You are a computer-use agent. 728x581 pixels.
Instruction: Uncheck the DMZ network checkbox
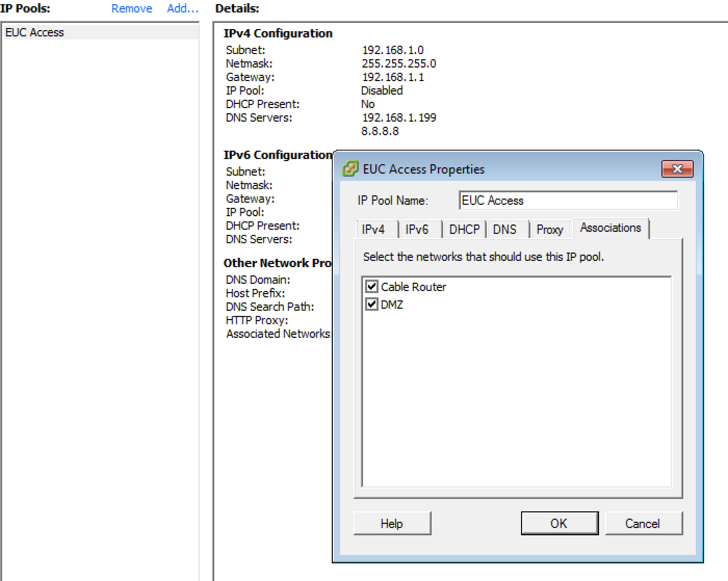372,305
